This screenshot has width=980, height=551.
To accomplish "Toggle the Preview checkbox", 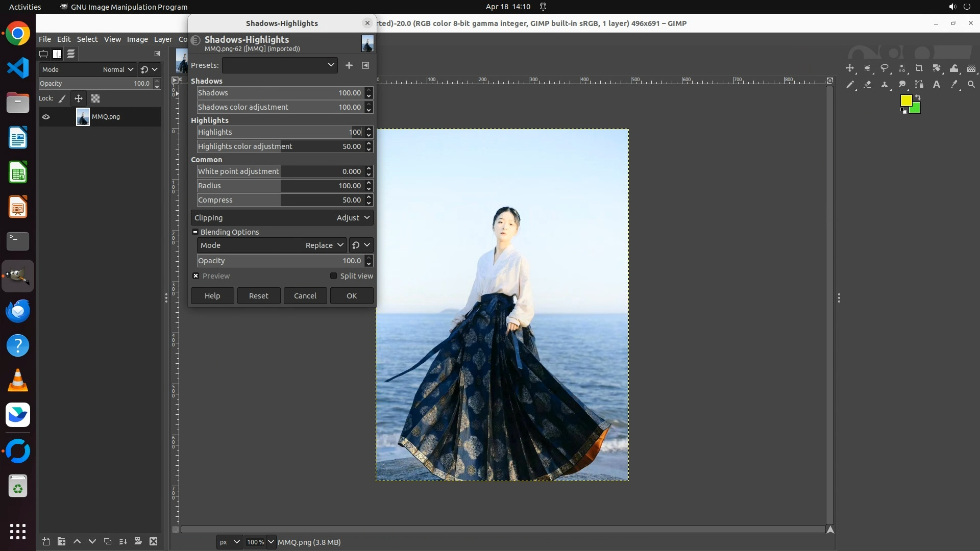I will 196,276.
